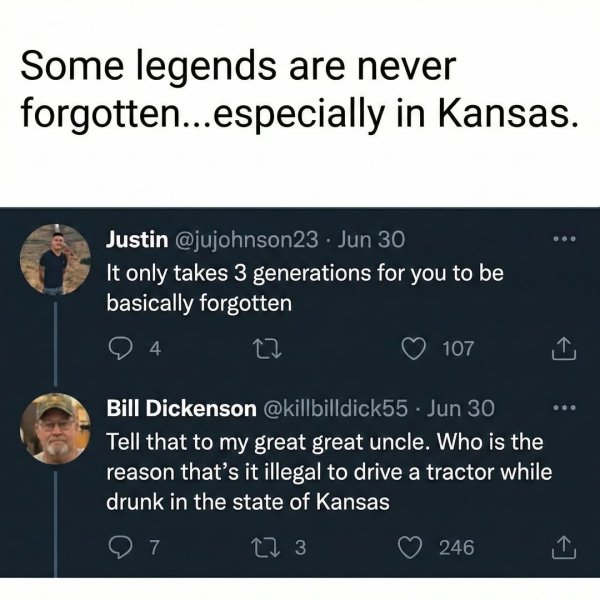The image size is (600, 600).
Task: Retweet Justin's tweet
Action: pos(268,349)
